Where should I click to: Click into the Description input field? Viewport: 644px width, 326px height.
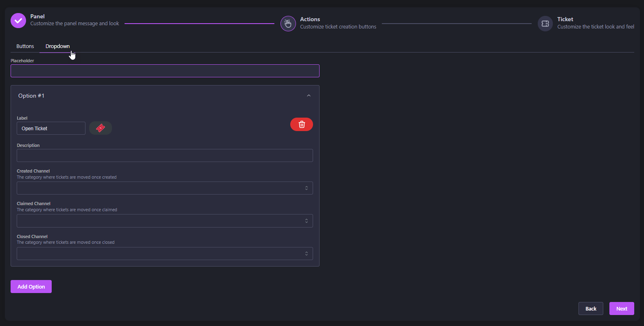click(164, 155)
